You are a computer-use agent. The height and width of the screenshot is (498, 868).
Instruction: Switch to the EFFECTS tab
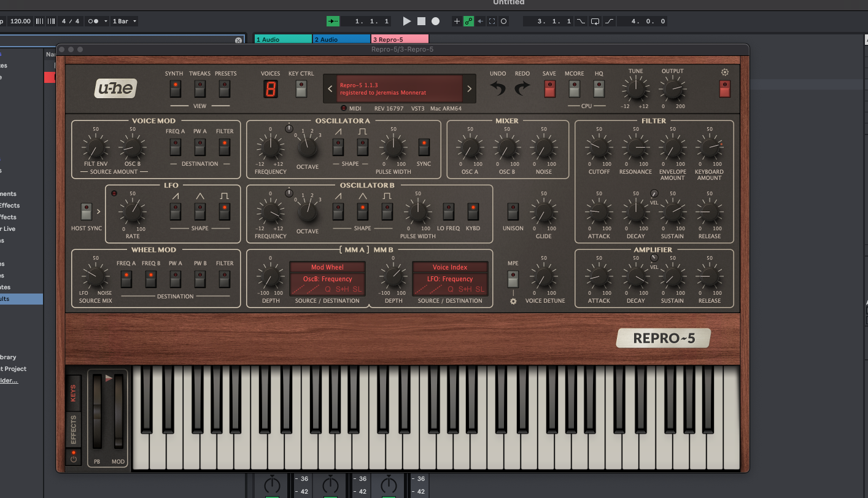click(74, 429)
